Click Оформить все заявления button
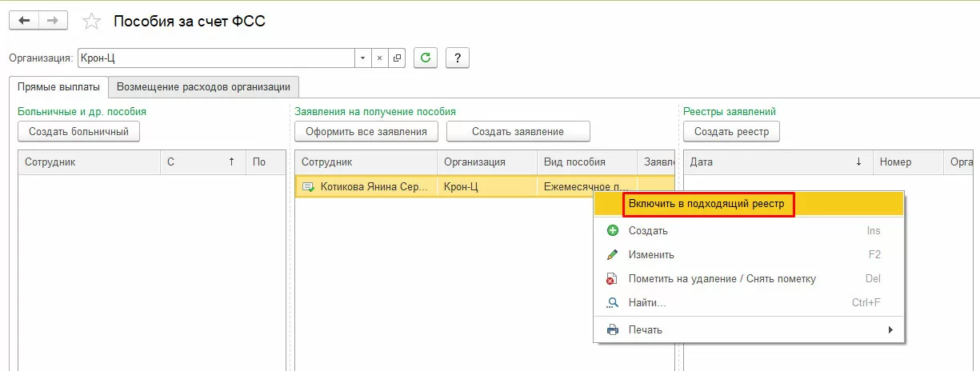The image size is (980, 371). point(366,131)
